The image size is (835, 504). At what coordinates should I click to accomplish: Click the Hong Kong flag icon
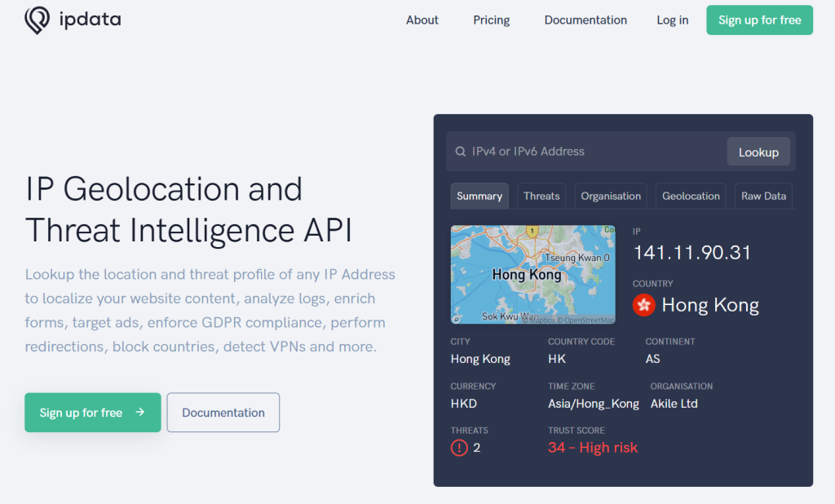pyautogui.click(x=644, y=305)
